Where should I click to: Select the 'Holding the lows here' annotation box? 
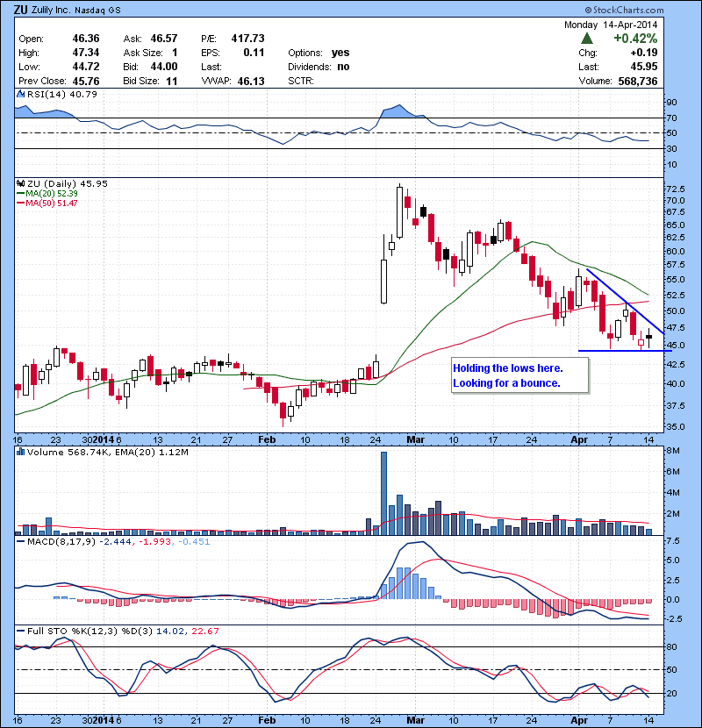pyautogui.click(x=518, y=376)
